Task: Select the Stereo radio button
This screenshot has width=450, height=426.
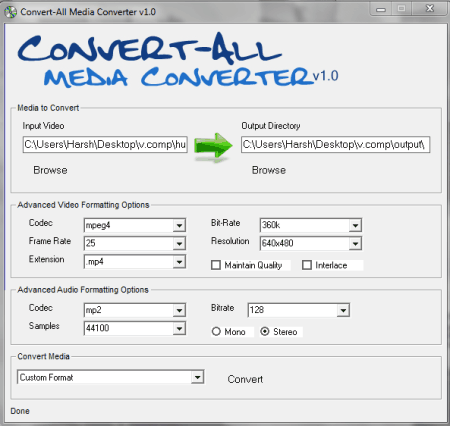Action: (x=265, y=331)
